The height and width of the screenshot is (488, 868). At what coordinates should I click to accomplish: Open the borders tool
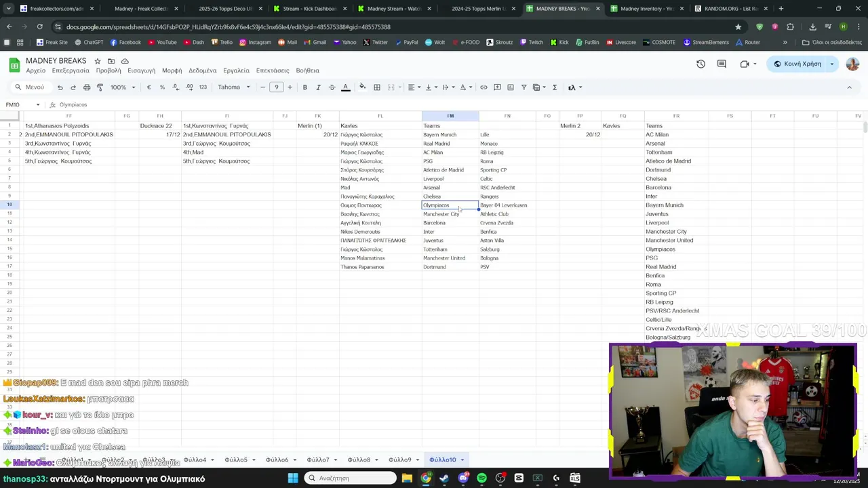tap(377, 87)
